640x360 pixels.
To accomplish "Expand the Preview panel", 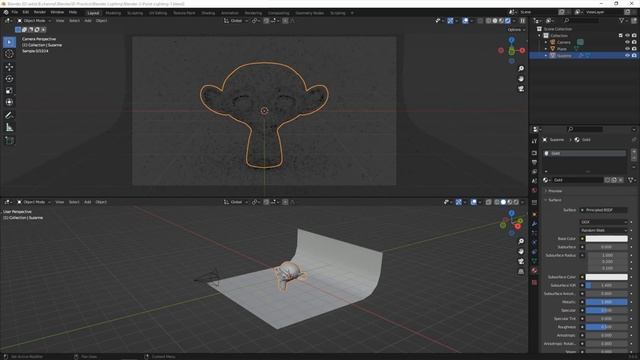I will (554, 191).
